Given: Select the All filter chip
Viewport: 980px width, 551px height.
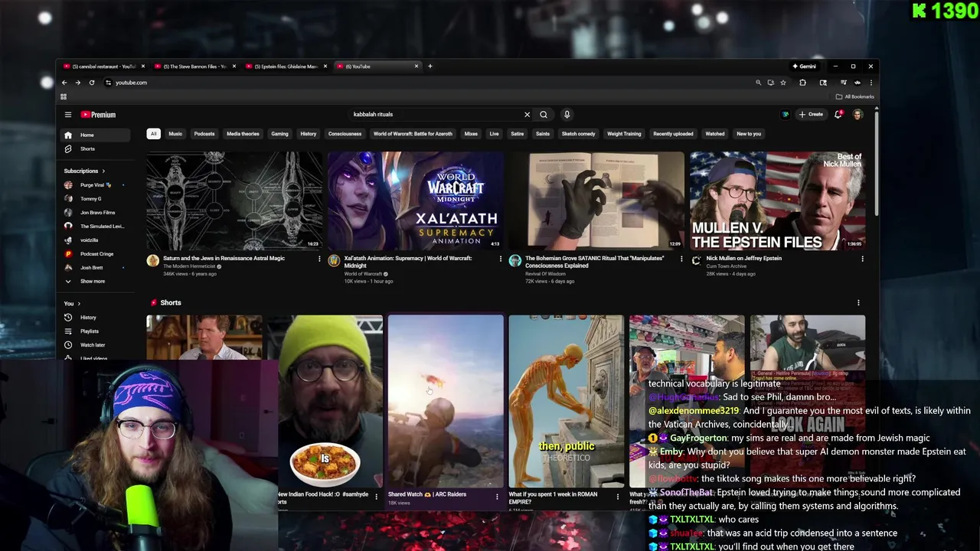Looking at the screenshot, I should pyautogui.click(x=153, y=134).
